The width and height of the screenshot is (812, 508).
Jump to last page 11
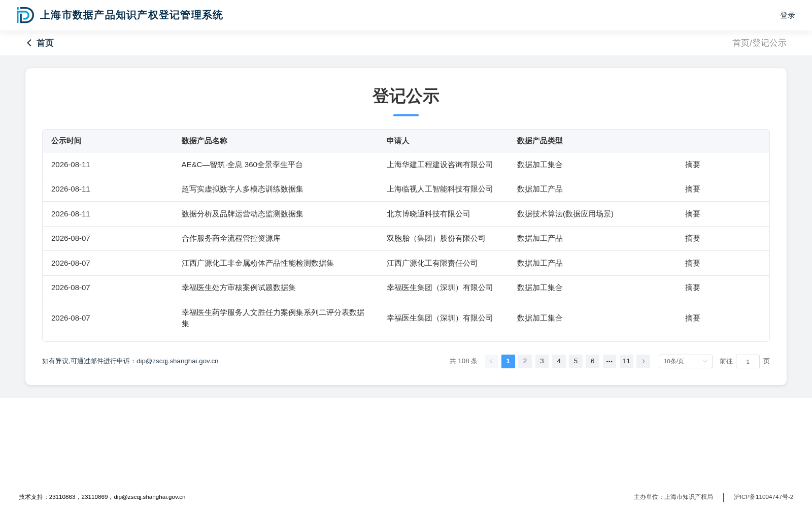(626, 361)
